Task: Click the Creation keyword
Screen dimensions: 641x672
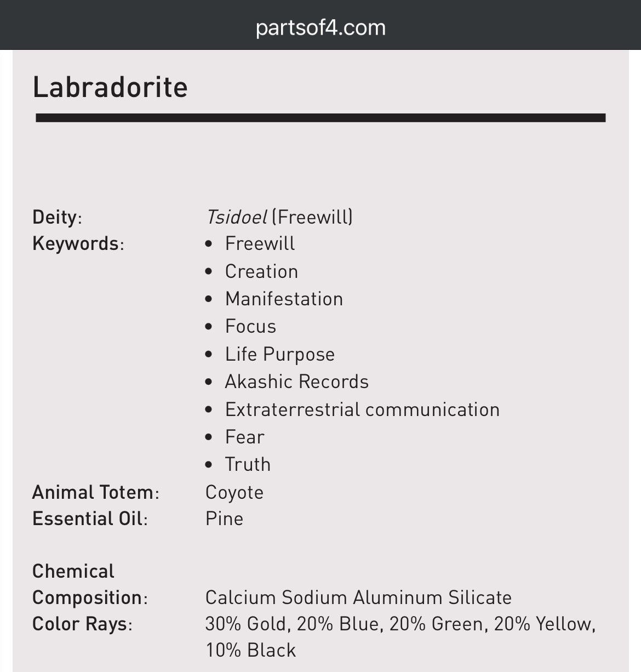Action: coord(261,271)
